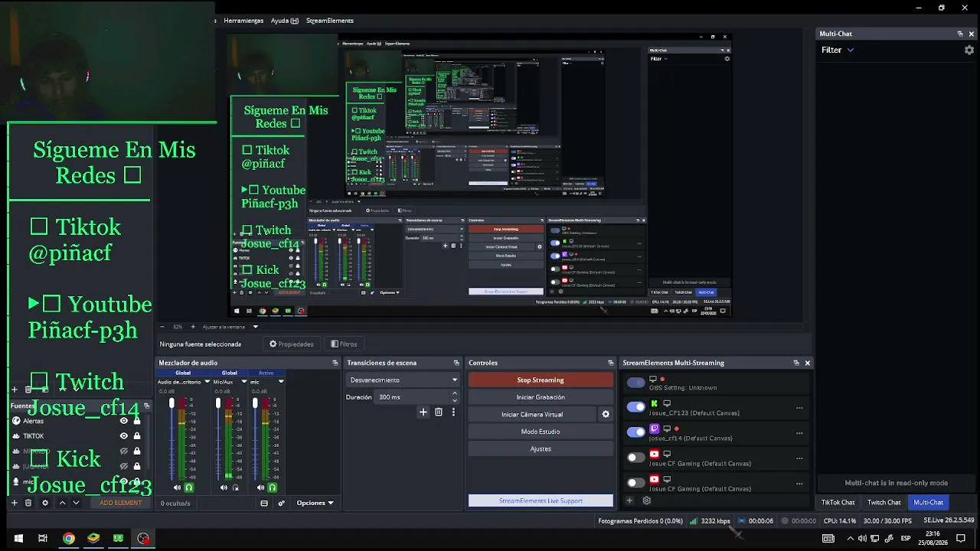Toggle monitoring headphones for the mic channel
This screenshot has height=551, width=980.
(272, 487)
